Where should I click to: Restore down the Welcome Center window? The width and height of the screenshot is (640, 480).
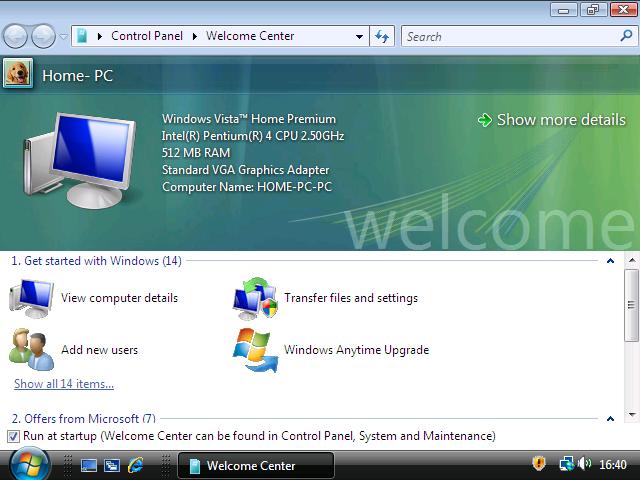[x=593, y=9]
